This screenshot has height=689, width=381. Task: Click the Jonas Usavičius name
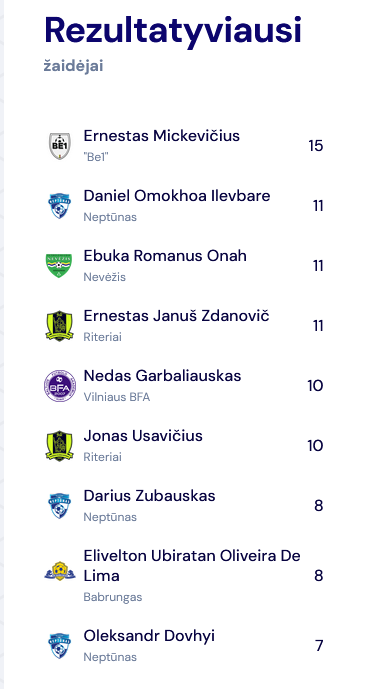(143, 436)
